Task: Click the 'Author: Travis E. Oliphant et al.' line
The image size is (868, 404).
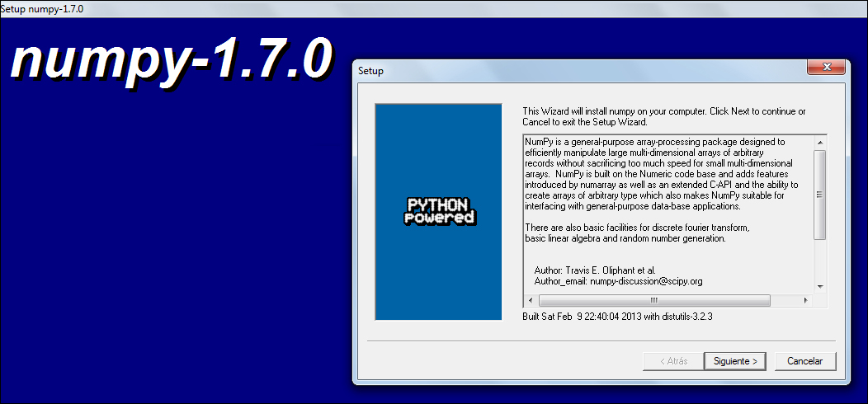Action: (595, 270)
